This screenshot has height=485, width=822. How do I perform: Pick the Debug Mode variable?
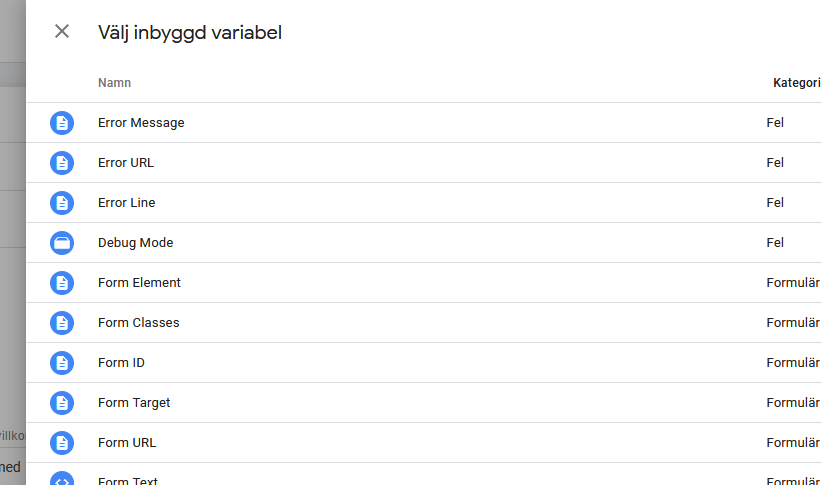[136, 243]
